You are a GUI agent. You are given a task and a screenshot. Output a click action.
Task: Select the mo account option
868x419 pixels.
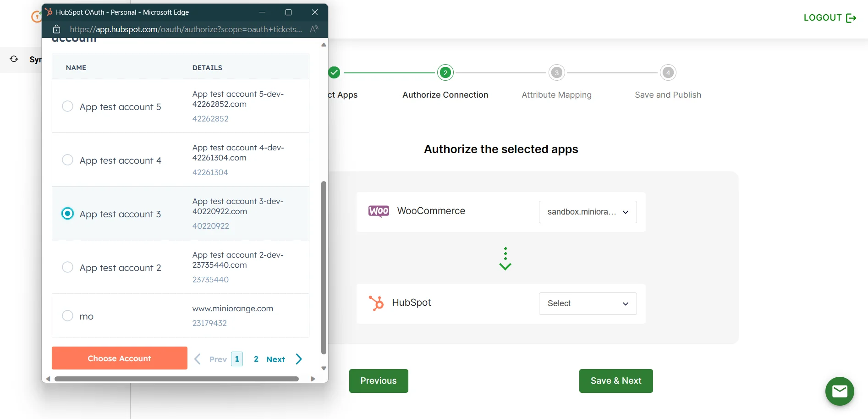coord(67,315)
